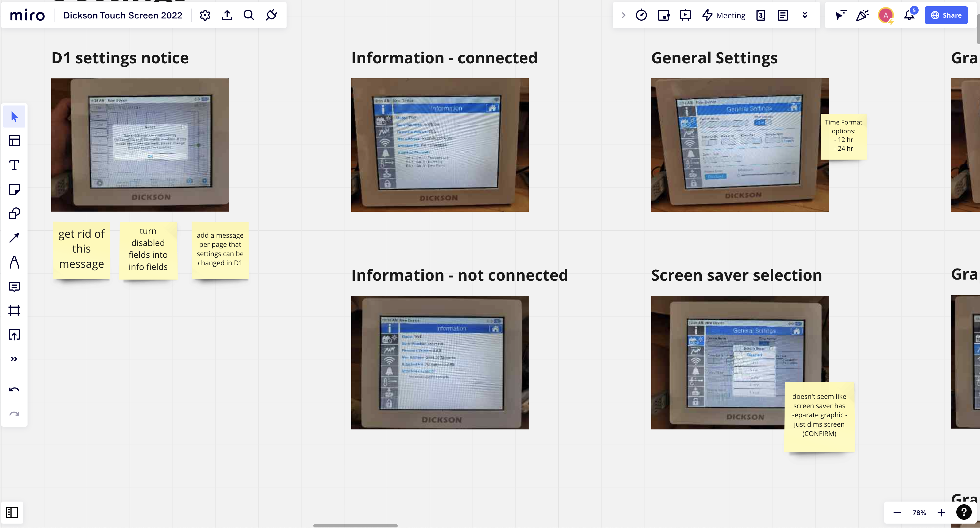Toggle collaborators' cursors visibility
980x528 pixels.
coord(840,15)
